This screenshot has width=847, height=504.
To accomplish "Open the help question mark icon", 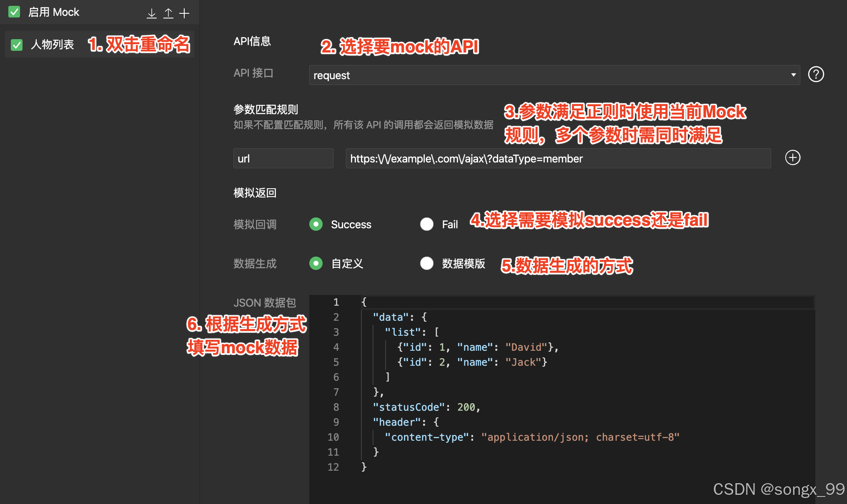I will pos(816,75).
